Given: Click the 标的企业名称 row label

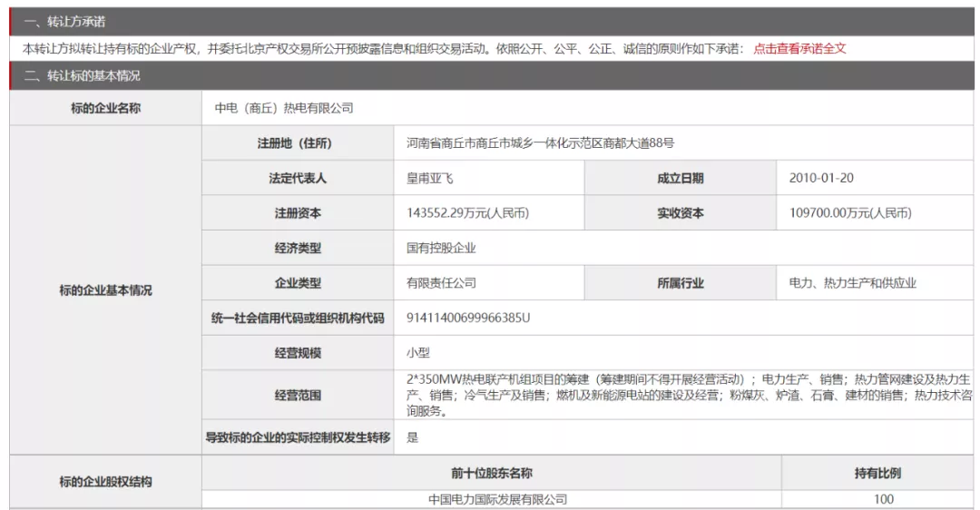Looking at the screenshot, I should pos(105,108).
